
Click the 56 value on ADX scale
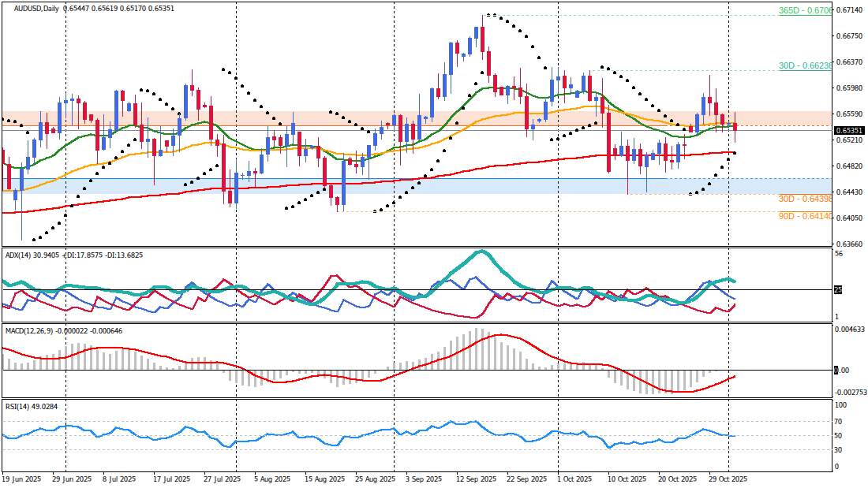click(839, 254)
